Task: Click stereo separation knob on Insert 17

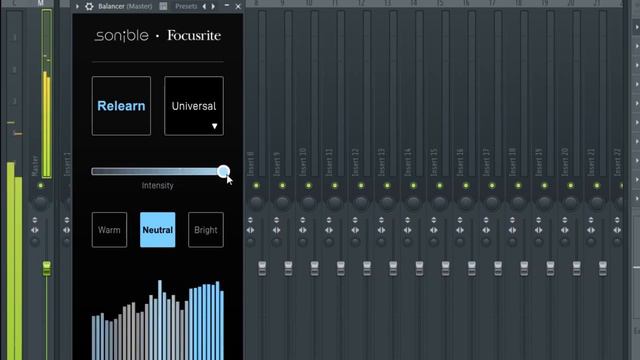Action: click(486, 242)
